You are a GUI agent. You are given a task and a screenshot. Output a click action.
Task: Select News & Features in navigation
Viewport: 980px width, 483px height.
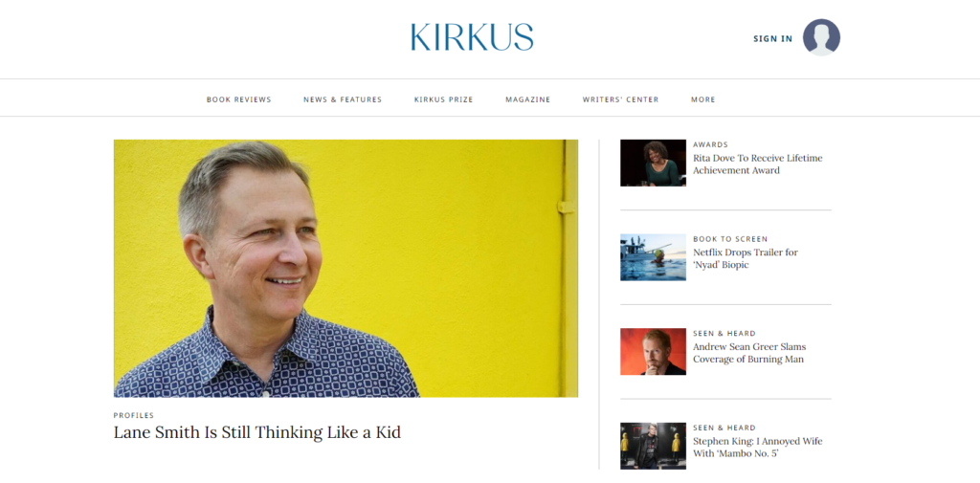(343, 99)
